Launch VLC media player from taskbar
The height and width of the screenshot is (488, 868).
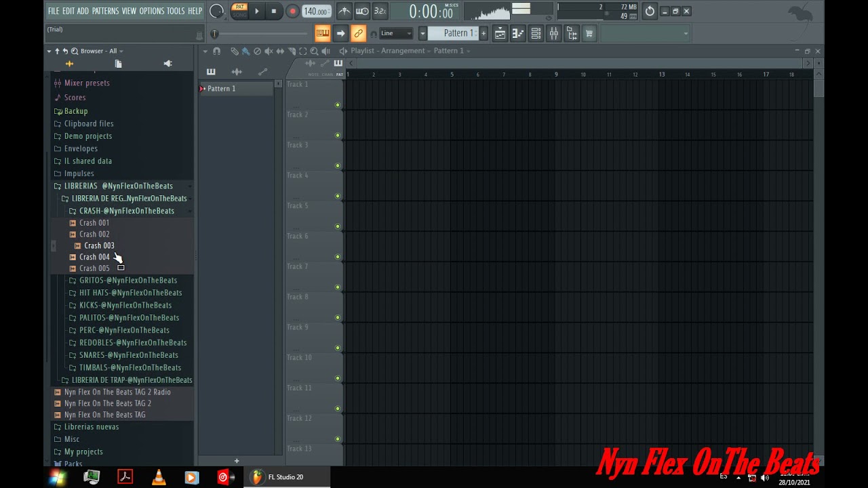pos(158,477)
